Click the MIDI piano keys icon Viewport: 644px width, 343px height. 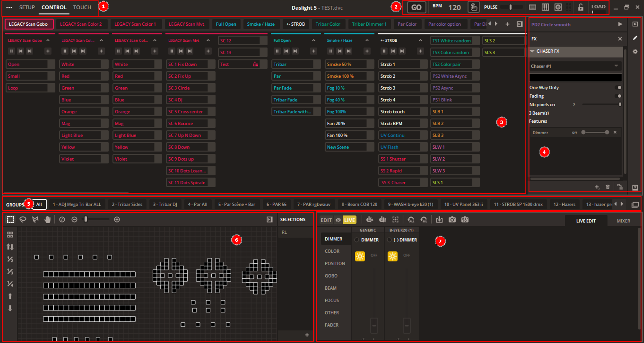coord(545,7)
